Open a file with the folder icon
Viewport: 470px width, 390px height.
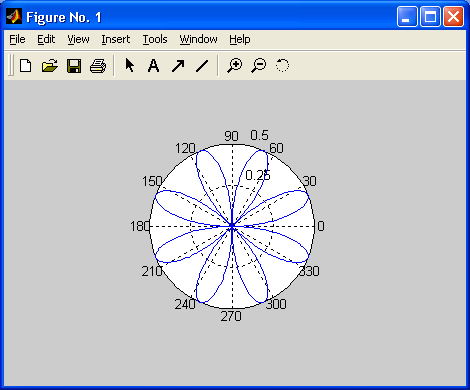[50, 65]
